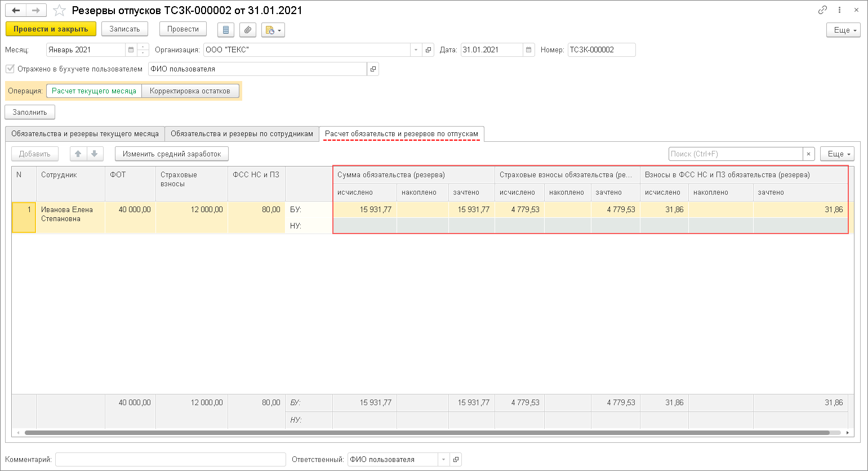
Task: Click the horizontal scrollbar thumb of the table
Action: click(427, 433)
